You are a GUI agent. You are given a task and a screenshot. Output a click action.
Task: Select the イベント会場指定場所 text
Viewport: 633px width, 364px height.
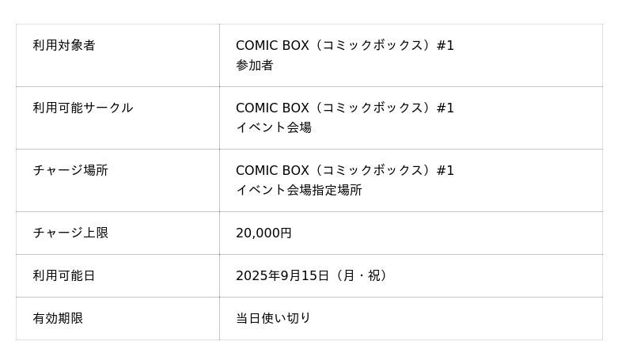(299, 191)
